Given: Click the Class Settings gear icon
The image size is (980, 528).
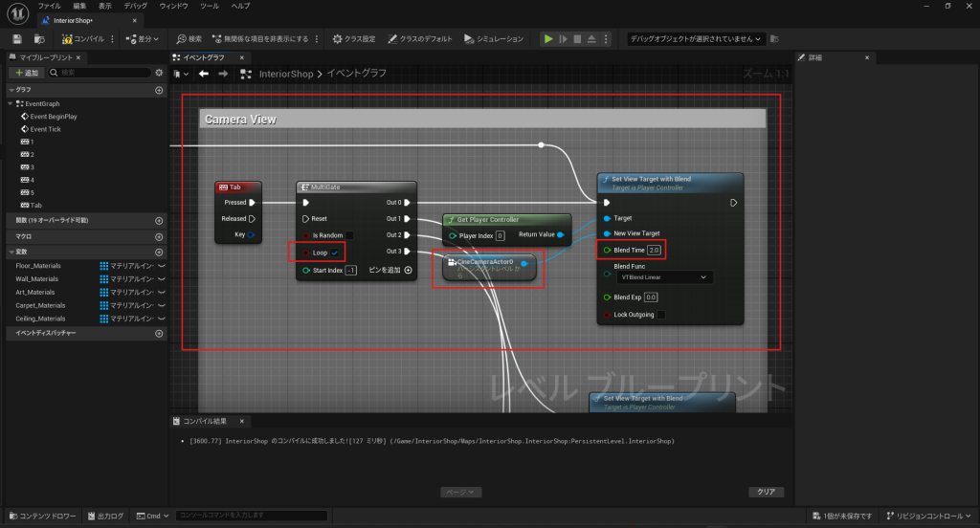Looking at the screenshot, I should click(337, 39).
